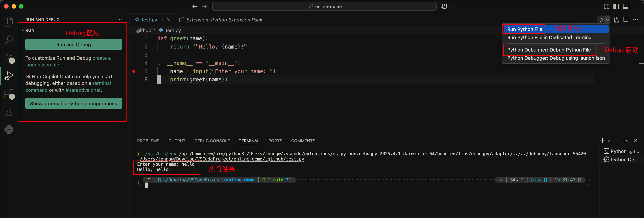Image resolution: width=644 pixels, height=218 pixels.
Task: Click the Run and Debug button
Action: [x=73, y=45]
